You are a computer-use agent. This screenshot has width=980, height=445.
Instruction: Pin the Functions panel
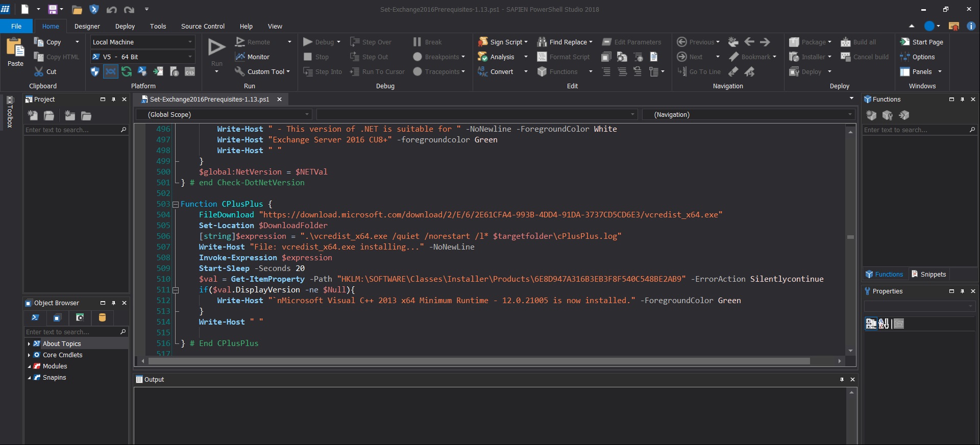click(x=962, y=100)
